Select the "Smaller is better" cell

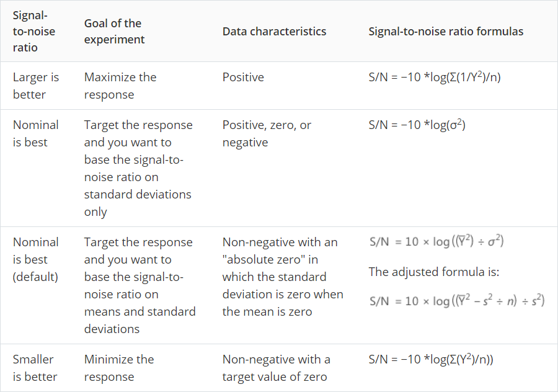pos(36,368)
